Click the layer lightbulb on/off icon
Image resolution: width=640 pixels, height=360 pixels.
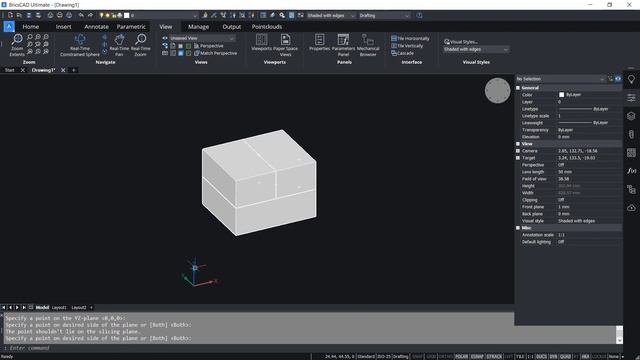(102, 16)
